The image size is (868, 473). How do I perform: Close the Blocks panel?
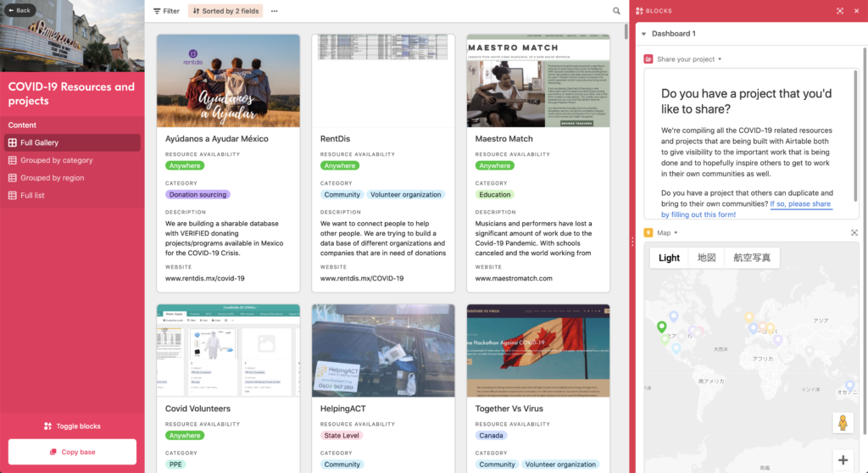[x=856, y=11]
